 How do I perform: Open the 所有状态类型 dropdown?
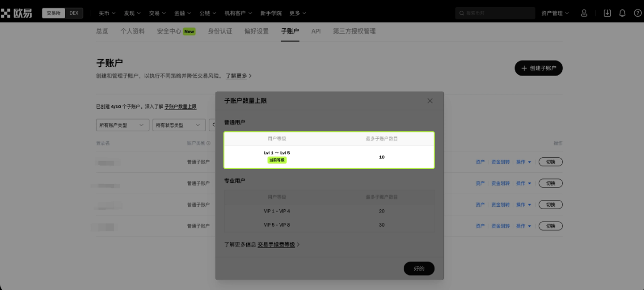179,125
